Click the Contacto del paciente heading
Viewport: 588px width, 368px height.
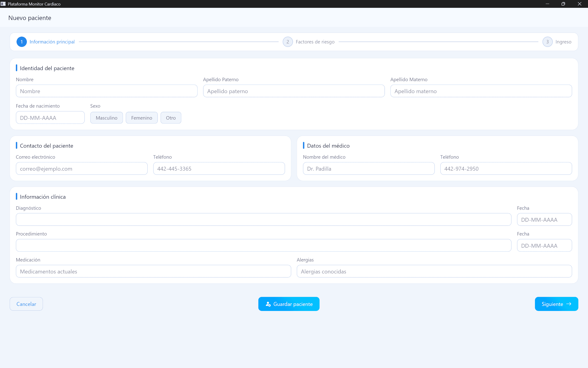pyautogui.click(x=46, y=146)
